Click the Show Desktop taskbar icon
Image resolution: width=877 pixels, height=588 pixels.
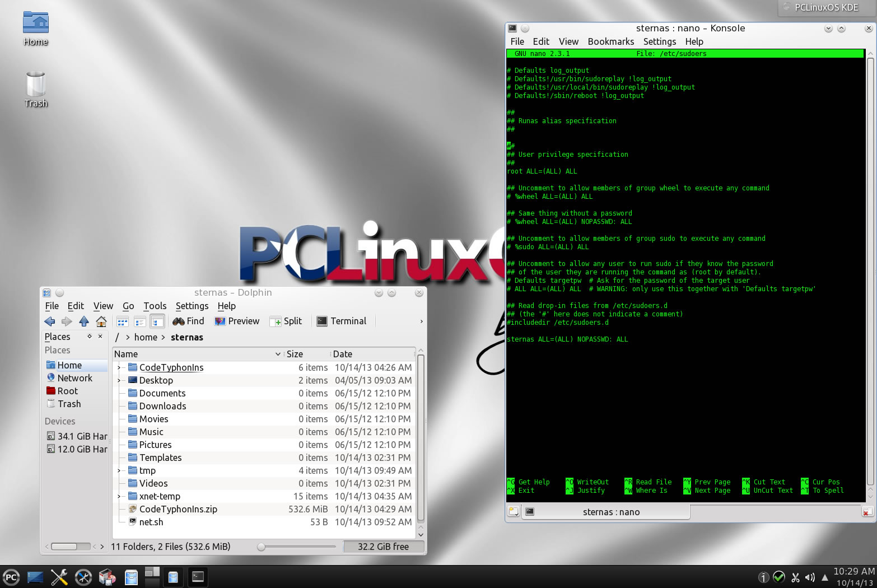pos(35,577)
